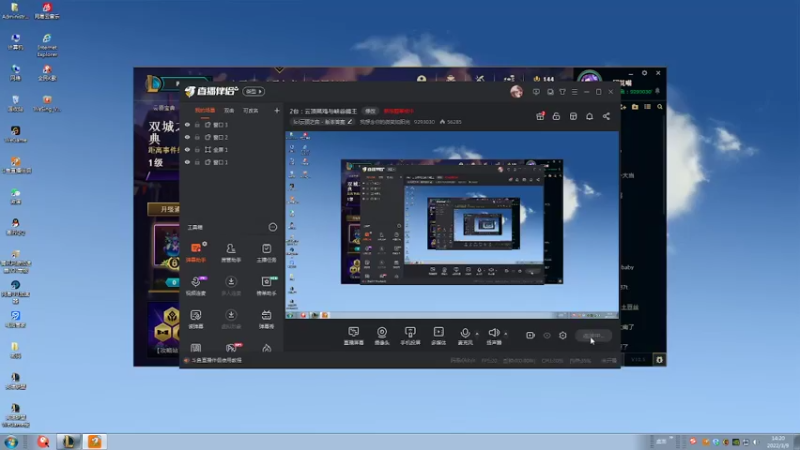The image size is (800, 450).
Task: Hide the 全屏 1 source layer
Action: point(187,149)
